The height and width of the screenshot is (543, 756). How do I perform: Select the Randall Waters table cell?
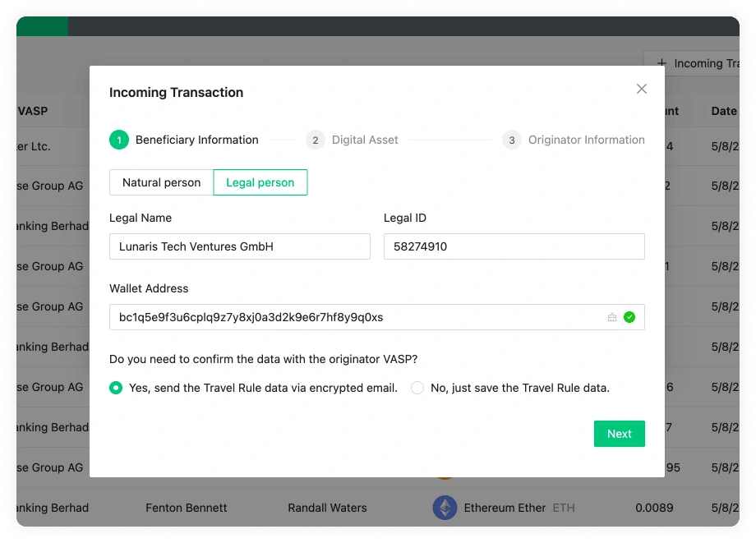327,508
